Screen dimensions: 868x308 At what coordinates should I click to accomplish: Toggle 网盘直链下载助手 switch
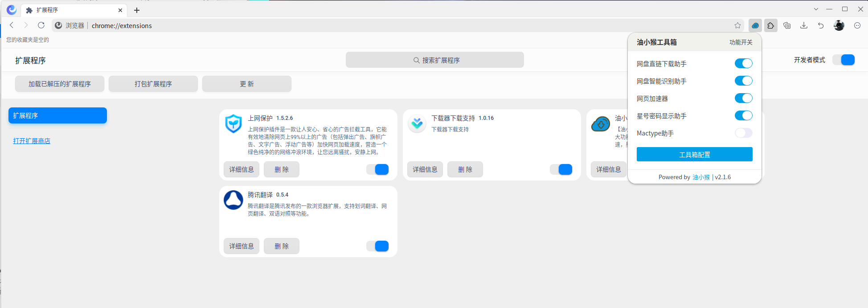pos(743,63)
